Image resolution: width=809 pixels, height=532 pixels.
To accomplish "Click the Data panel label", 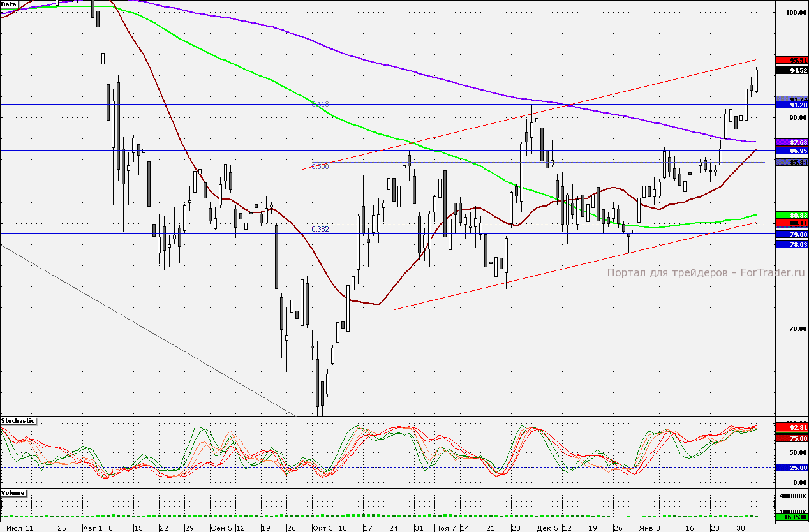I will coord(9,4).
